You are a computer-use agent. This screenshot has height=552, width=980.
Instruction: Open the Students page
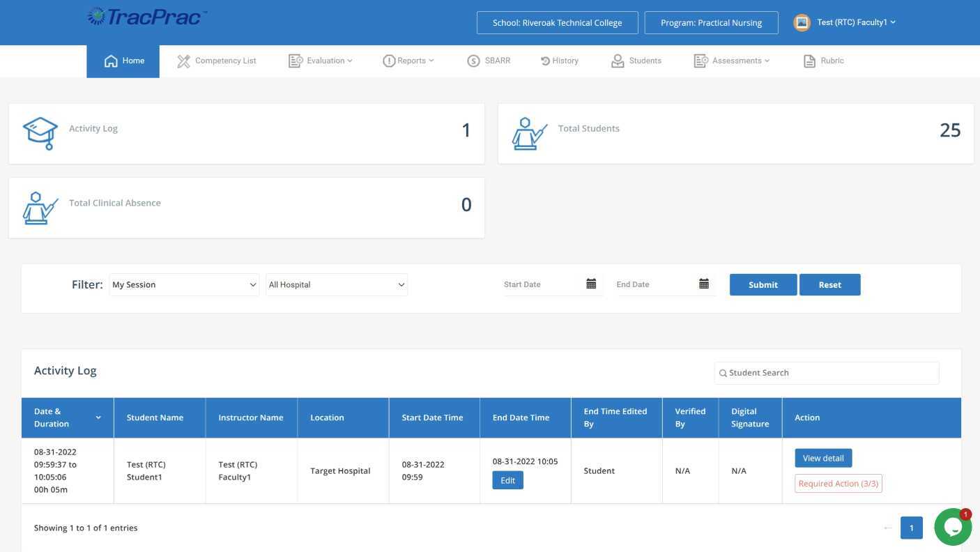point(636,61)
